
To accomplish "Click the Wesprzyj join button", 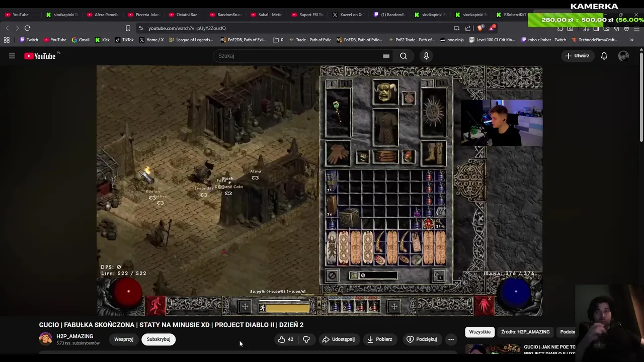I will point(124,339).
